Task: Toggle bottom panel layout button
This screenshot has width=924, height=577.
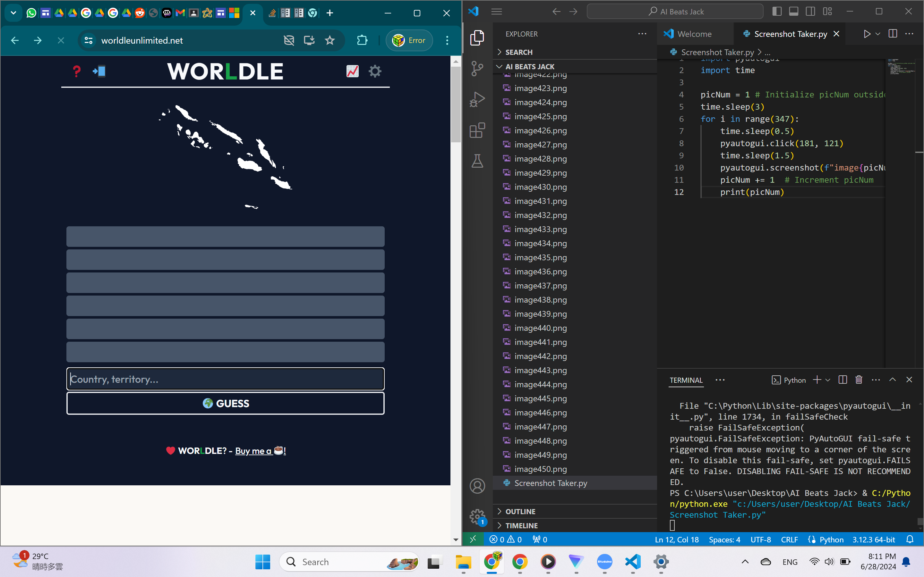Action: tap(793, 12)
